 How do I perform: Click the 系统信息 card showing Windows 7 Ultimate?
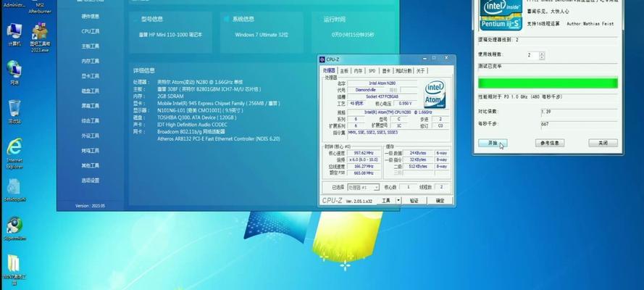tap(262, 33)
